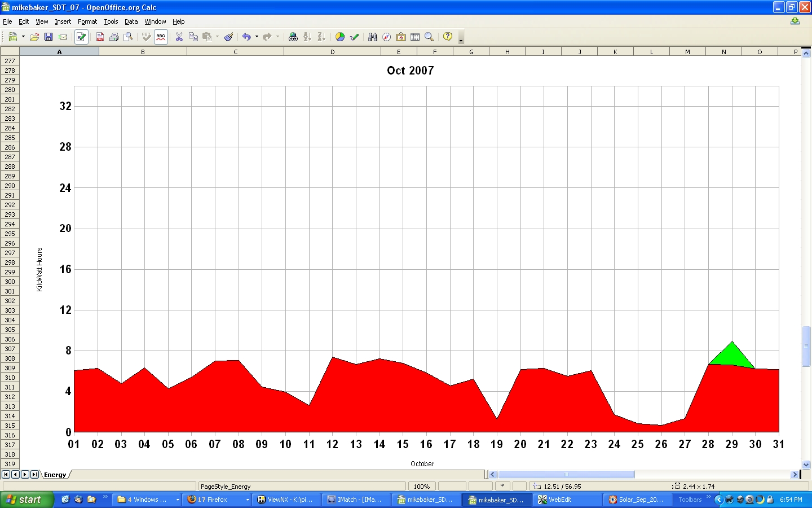Open the Undo history dropdown arrow
Viewport: 812px width, 508px height.
click(x=257, y=37)
